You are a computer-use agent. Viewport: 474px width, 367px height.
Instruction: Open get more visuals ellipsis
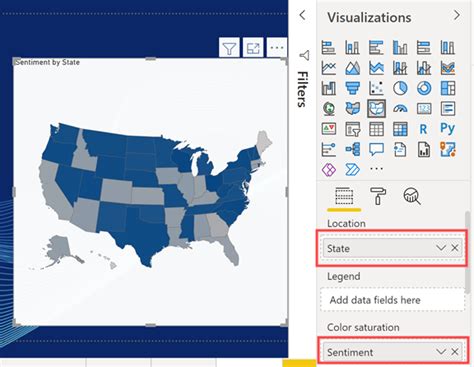point(376,169)
